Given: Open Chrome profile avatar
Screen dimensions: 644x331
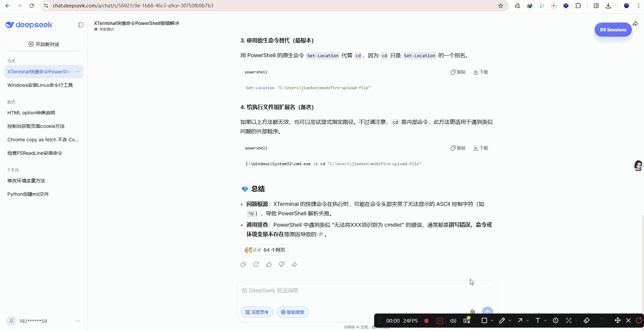Looking at the screenshot, I should pos(627,6).
